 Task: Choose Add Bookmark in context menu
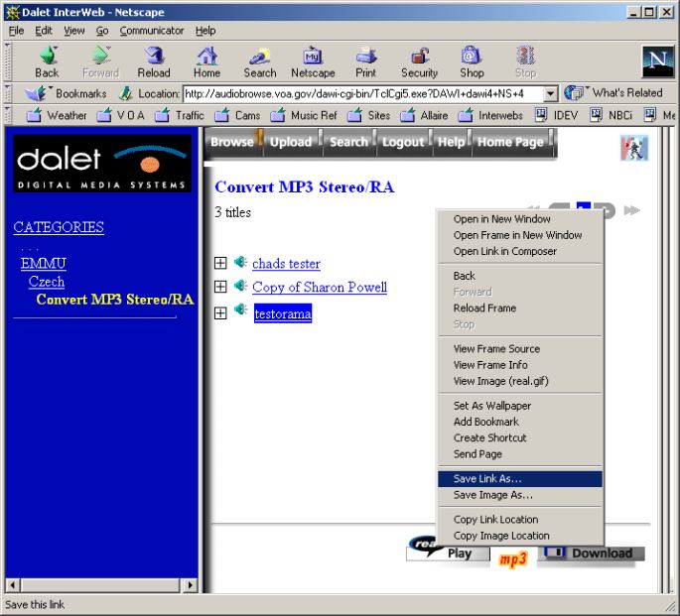click(x=520, y=422)
